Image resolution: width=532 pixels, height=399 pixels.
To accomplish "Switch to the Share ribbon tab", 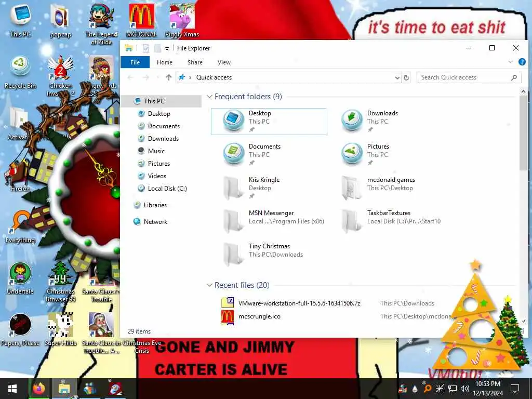I will pyautogui.click(x=195, y=62).
